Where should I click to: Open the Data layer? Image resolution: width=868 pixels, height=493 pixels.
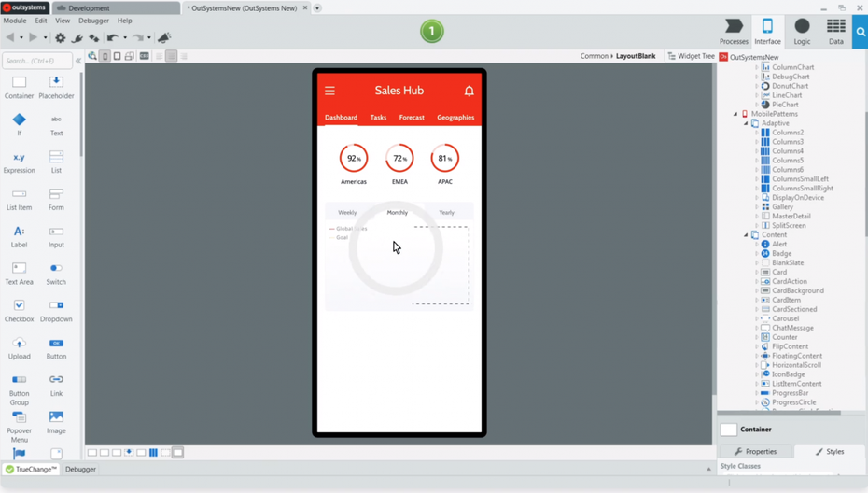(835, 31)
